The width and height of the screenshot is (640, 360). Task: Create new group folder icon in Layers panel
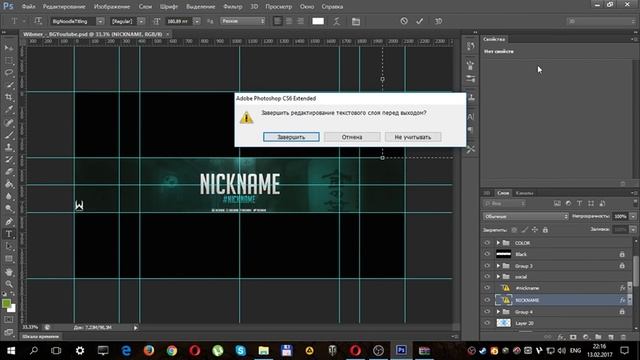(x=598, y=337)
